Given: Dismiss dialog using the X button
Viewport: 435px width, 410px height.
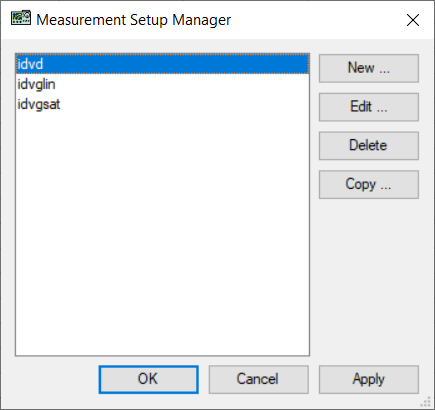Looking at the screenshot, I should (413, 20).
